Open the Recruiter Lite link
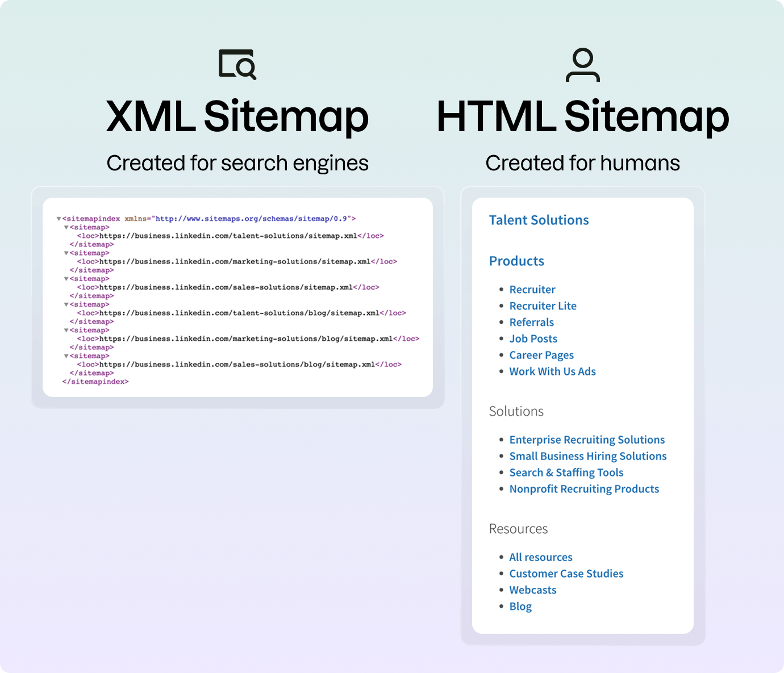784x673 pixels. coord(543,306)
